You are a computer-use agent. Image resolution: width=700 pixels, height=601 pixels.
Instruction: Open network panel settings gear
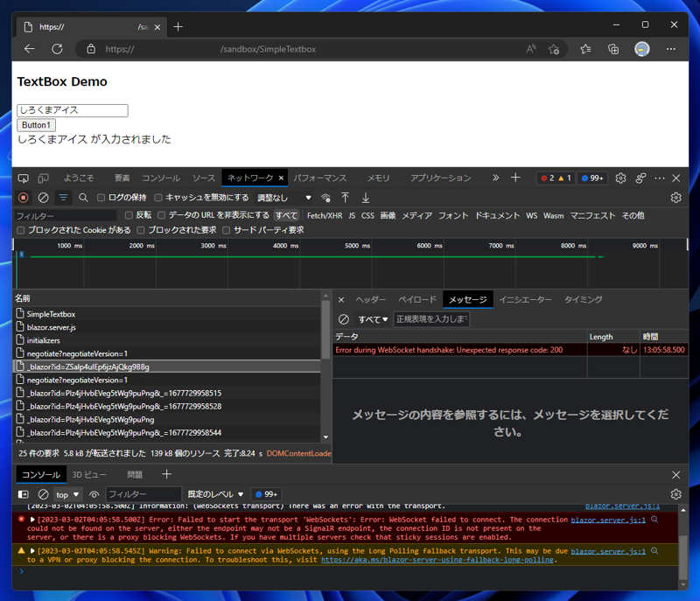pos(675,198)
